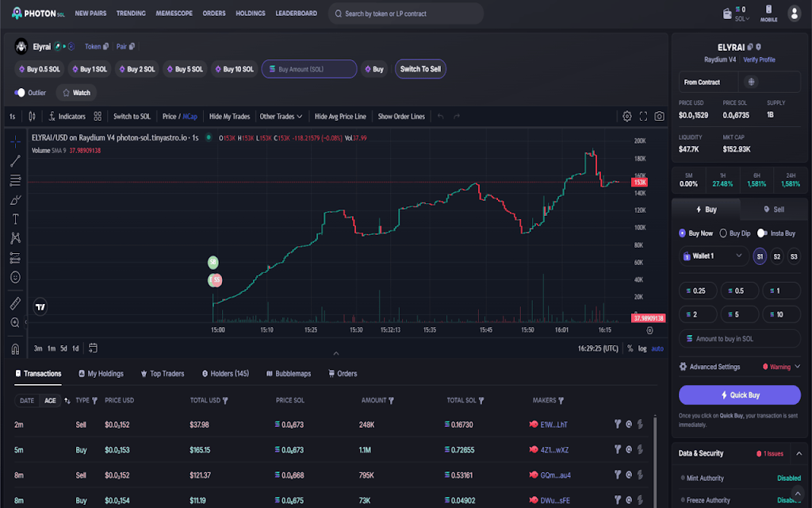Open chart settings gear
Viewport: 812px width, 508px height.
point(626,116)
